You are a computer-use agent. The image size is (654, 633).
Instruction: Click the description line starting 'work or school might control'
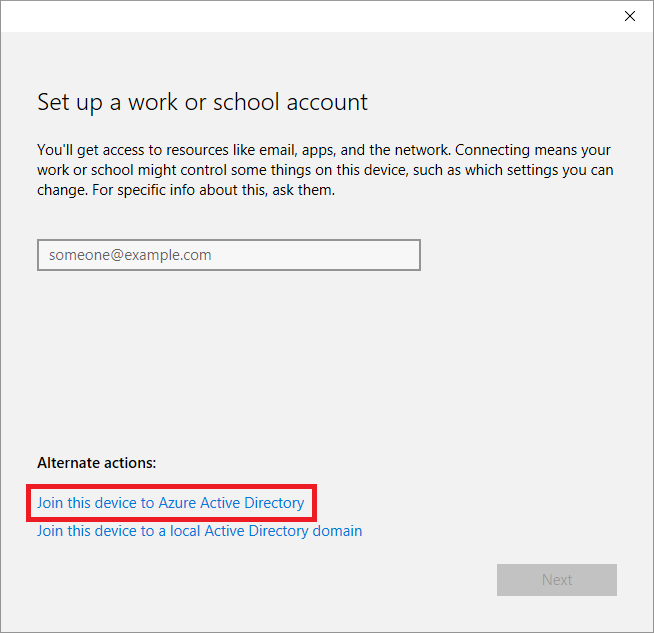tap(324, 170)
